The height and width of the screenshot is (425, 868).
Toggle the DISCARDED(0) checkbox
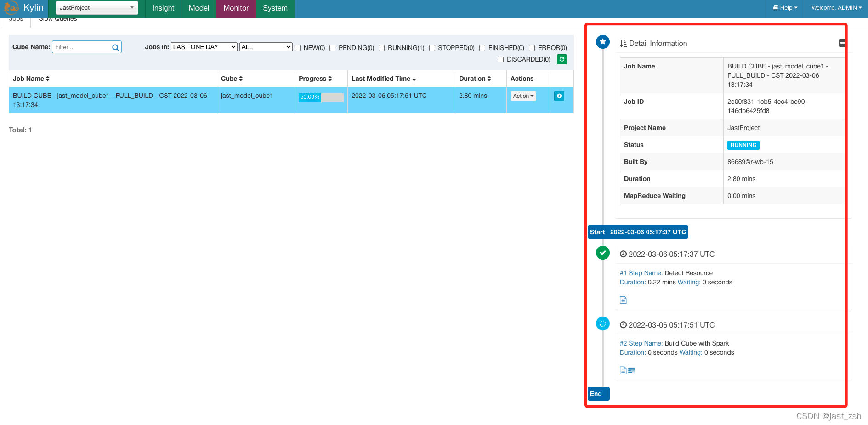500,59
